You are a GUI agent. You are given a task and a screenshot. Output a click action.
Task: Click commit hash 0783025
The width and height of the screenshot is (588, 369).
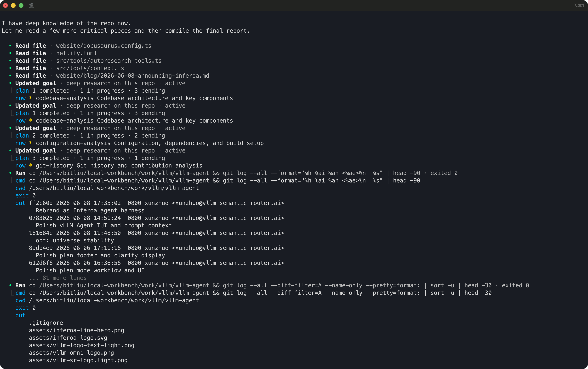point(41,218)
